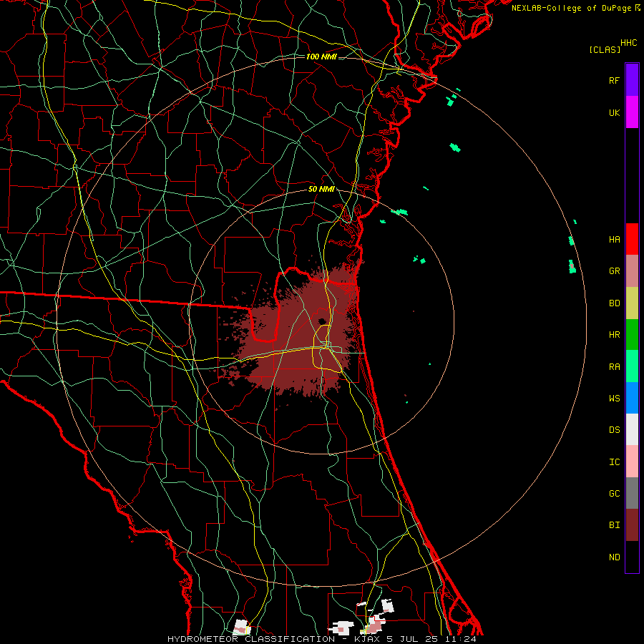Click the GR dusty pink legend swatch
This screenshot has height=644, width=644.
[x=632, y=271]
